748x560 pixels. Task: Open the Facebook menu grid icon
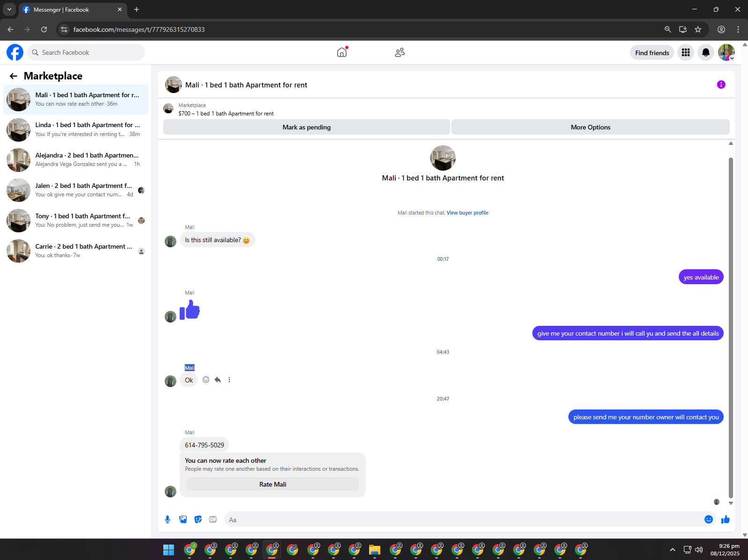pos(686,53)
